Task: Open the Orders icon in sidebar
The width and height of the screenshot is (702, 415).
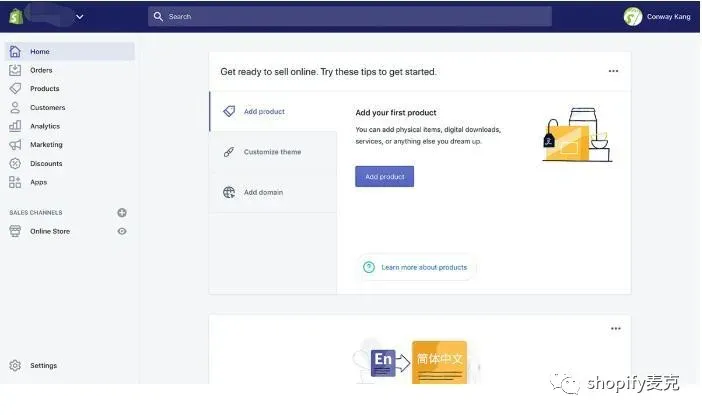Action: tap(15, 70)
